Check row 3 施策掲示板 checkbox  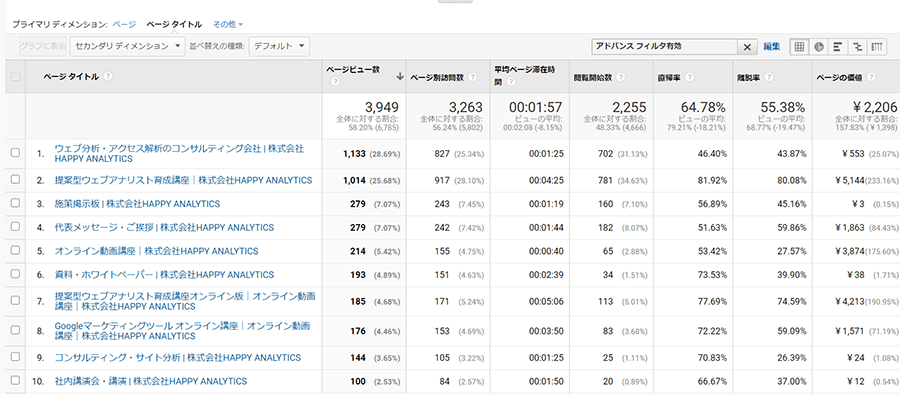coord(15,203)
